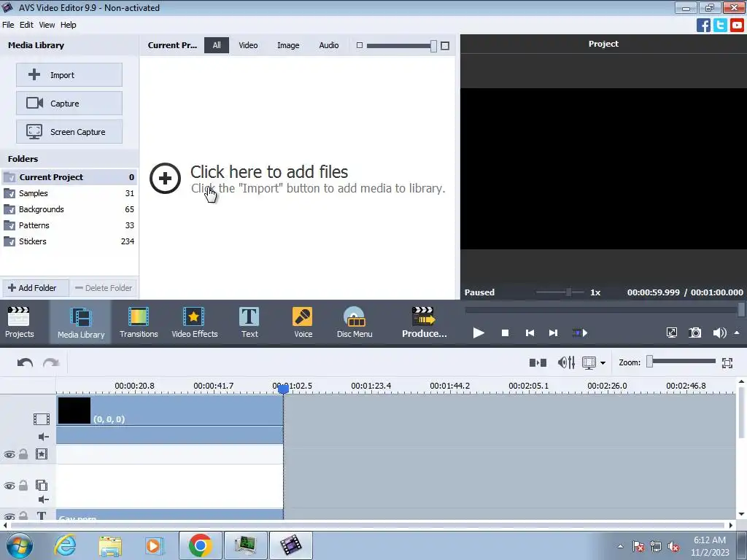Open the Text tool panel

point(249,322)
